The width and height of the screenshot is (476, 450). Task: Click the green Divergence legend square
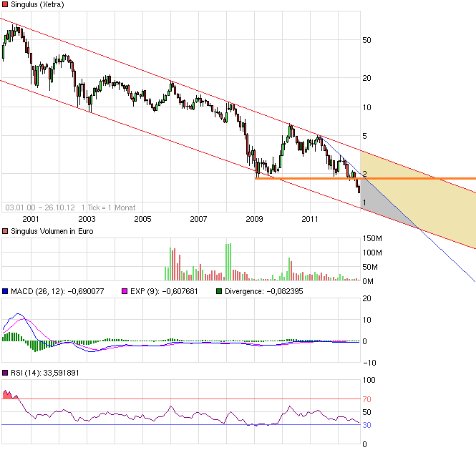(x=219, y=291)
